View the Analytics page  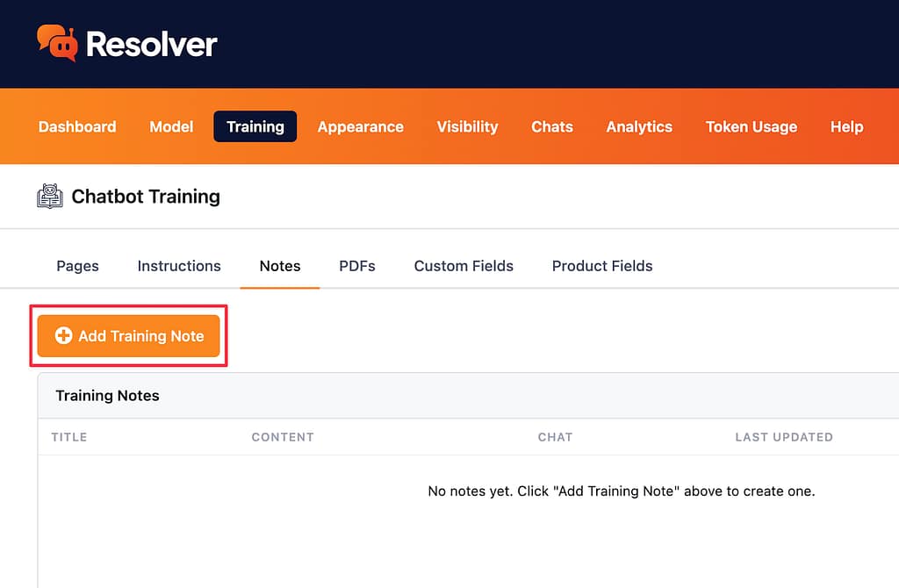tap(639, 126)
